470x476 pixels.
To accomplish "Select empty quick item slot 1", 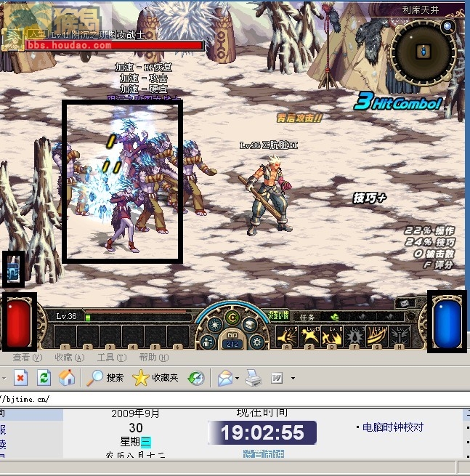I will [65, 336].
